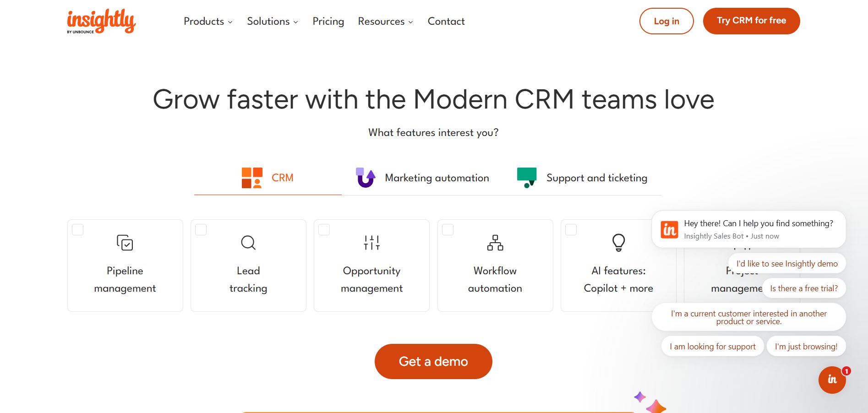The width and height of the screenshot is (868, 413).
Task: Expand the Resources dropdown menu
Action: (385, 22)
